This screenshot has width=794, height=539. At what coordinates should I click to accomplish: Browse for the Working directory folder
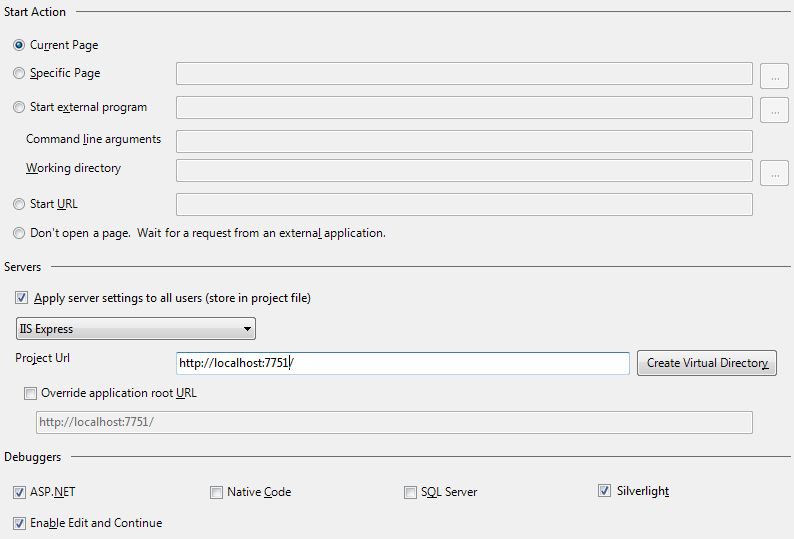pyautogui.click(x=774, y=173)
